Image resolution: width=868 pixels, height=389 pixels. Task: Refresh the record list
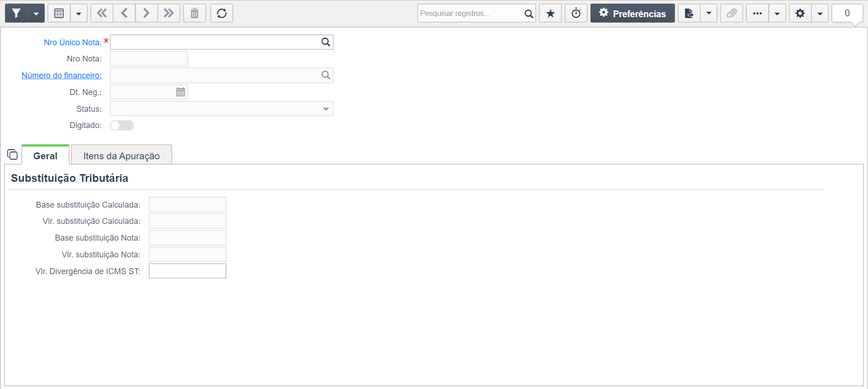point(222,13)
